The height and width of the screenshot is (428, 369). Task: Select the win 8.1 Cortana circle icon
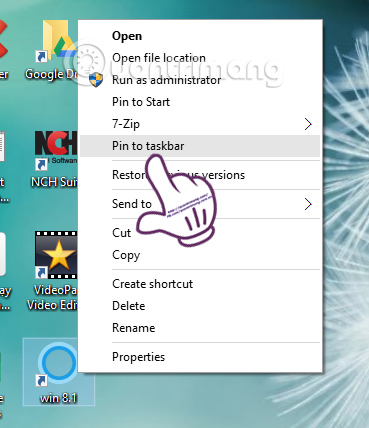click(x=57, y=365)
